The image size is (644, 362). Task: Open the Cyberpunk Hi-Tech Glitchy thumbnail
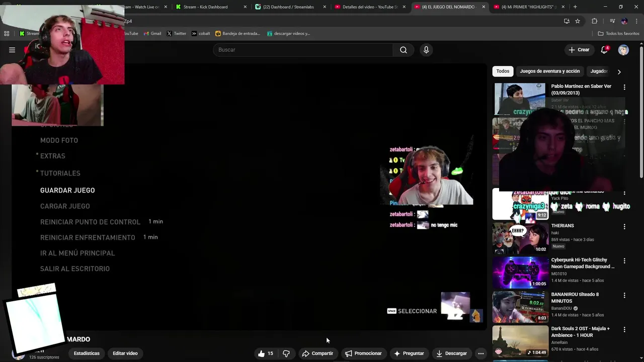click(x=520, y=273)
